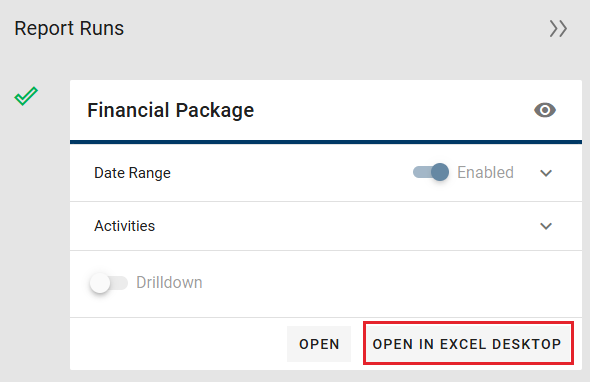This screenshot has width=590, height=382.
Task: Expand the Activities section chevron
Action: click(546, 226)
